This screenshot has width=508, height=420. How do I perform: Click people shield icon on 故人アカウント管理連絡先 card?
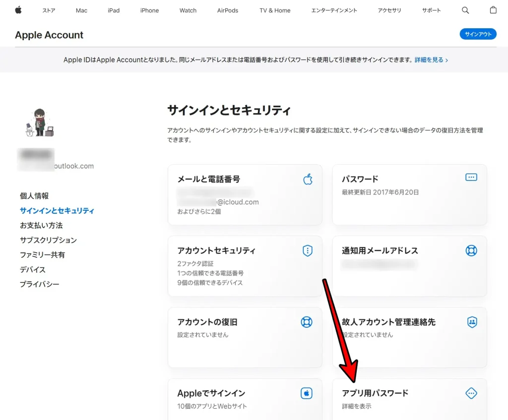472,322
